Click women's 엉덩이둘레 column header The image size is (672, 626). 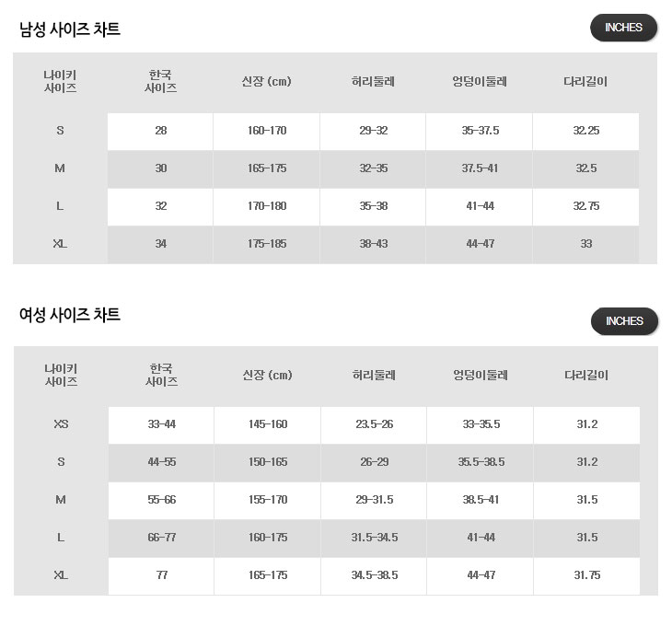[x=481, y=376]
